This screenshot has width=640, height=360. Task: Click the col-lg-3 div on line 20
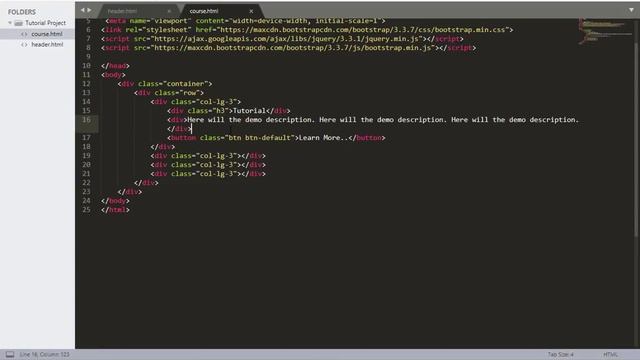point(208,164)
